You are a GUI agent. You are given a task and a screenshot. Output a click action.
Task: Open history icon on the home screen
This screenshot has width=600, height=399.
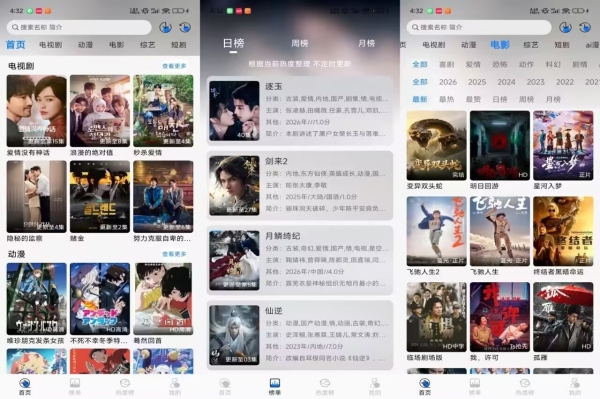point(185,28)
